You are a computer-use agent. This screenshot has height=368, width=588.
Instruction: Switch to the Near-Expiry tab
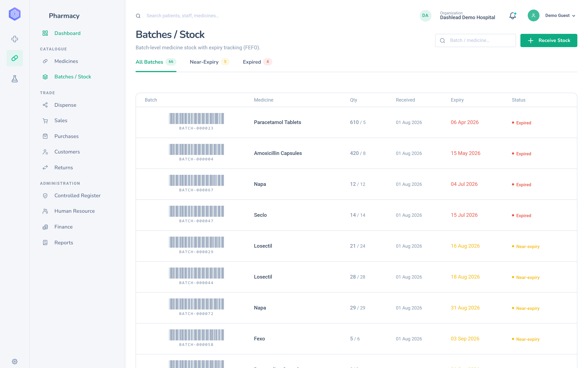pyautogui.click(x=209, y=62)
